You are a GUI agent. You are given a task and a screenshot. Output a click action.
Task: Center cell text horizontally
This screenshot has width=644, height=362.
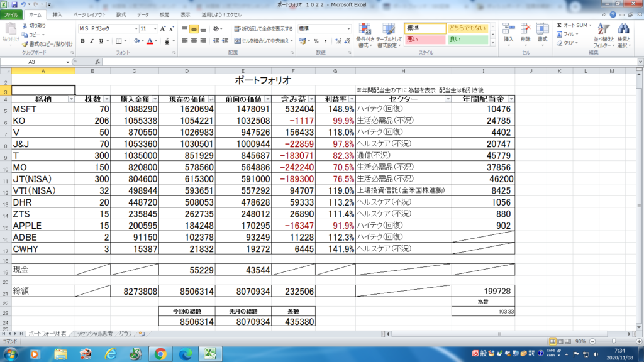click(x=194, y=41)
